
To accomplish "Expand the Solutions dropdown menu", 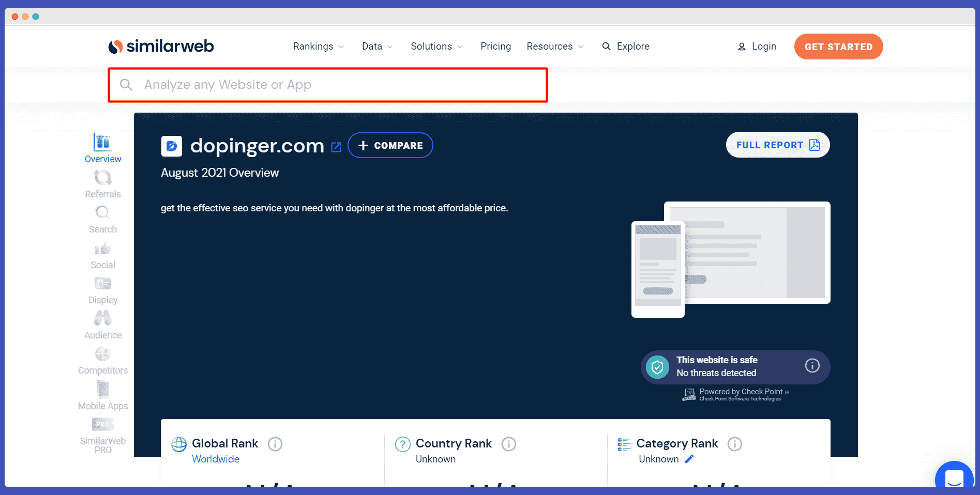I will (x=437, y=47).
